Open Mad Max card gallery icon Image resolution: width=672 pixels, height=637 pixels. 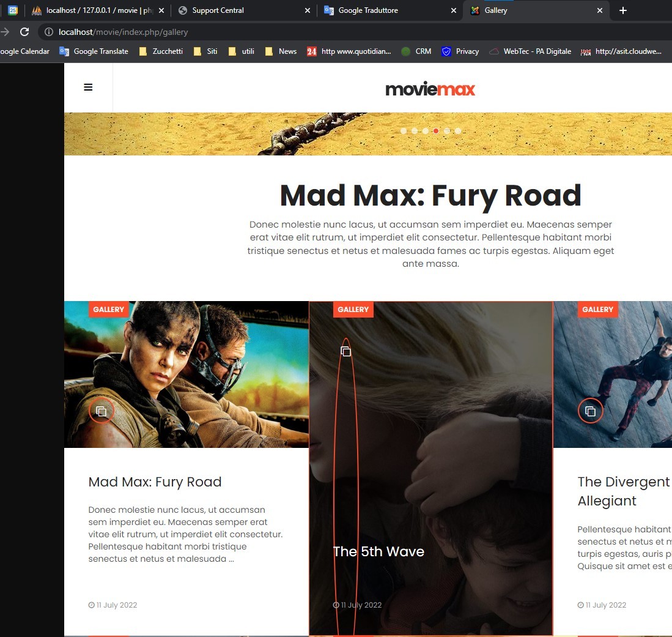[101, 411]
